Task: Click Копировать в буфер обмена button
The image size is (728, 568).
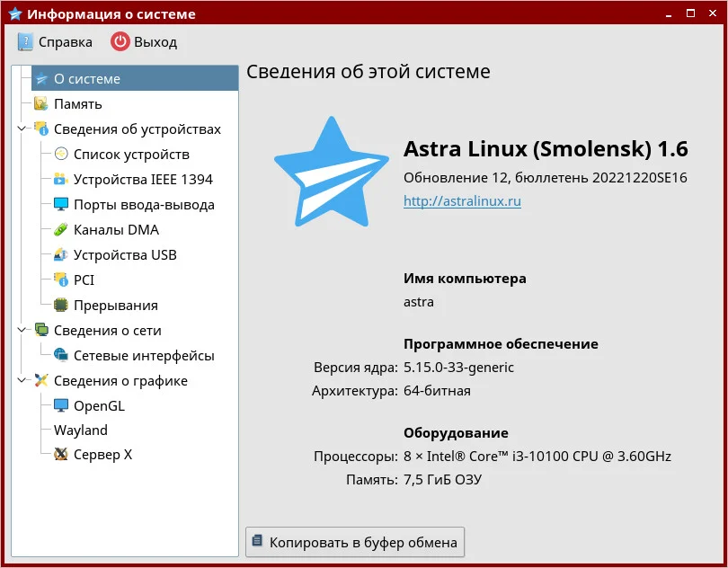Action: pyautogui.click(x=355, y=542)
